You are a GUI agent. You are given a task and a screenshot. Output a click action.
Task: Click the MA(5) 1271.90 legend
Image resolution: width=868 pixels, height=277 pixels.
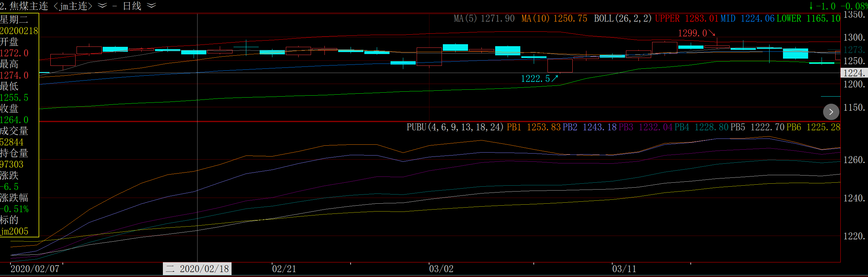pos(484,19)
